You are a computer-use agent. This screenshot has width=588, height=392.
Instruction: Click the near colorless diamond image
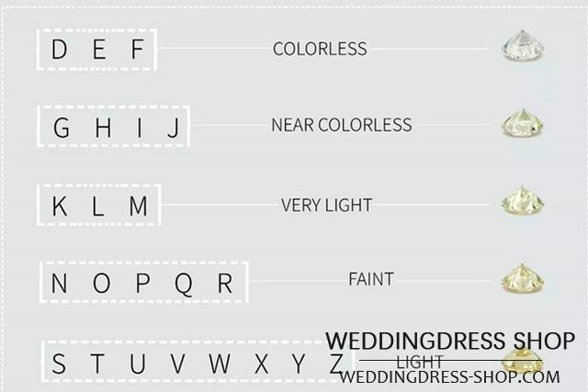point(522,123)
